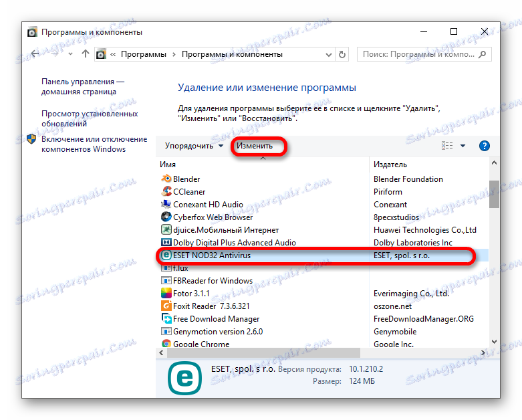Open recent locations dropdown arrow

tap(70, 54)
